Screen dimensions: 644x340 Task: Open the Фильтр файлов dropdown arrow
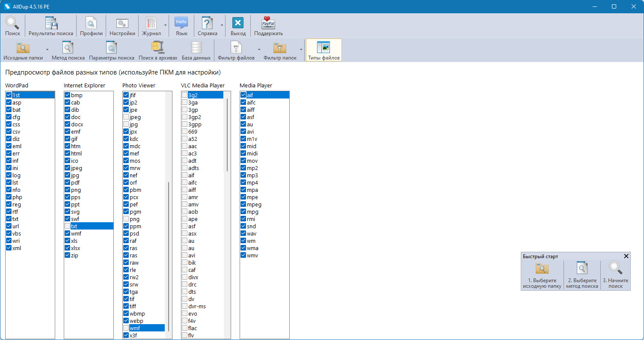[259, 50]
